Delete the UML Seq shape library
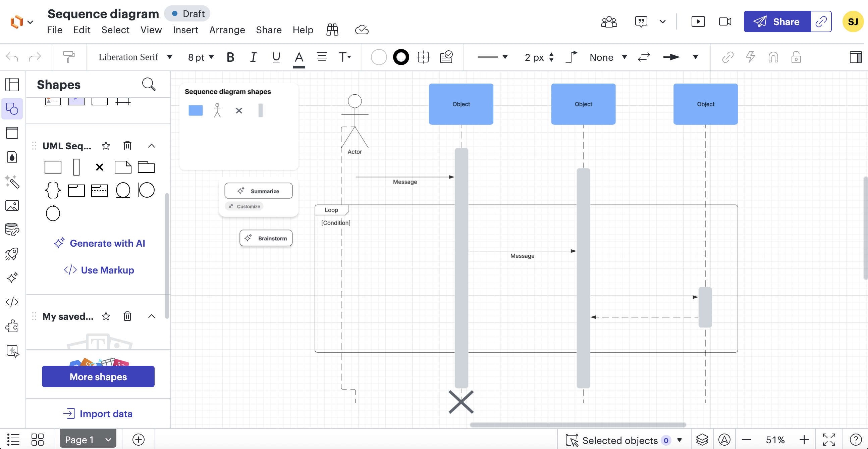The height and width of the screenshot is (449, 868). (x=127, y=146)
